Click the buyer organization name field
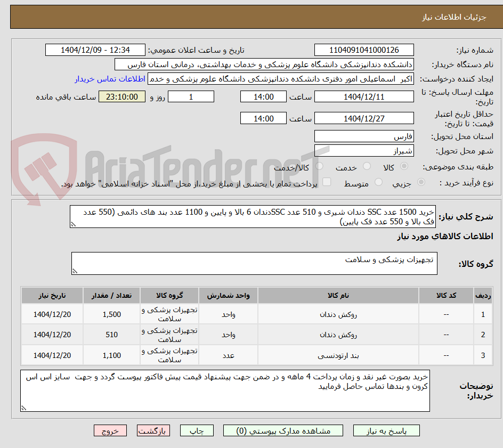The image size is (503, 448). tap(264, 64)
